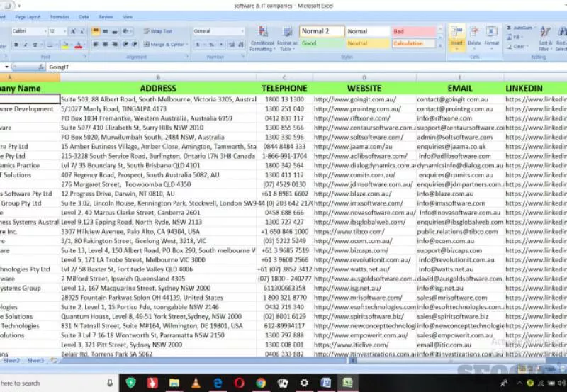Apply accounting dollar number format
This screenshot has width=567, height=392.
(198, 45)
